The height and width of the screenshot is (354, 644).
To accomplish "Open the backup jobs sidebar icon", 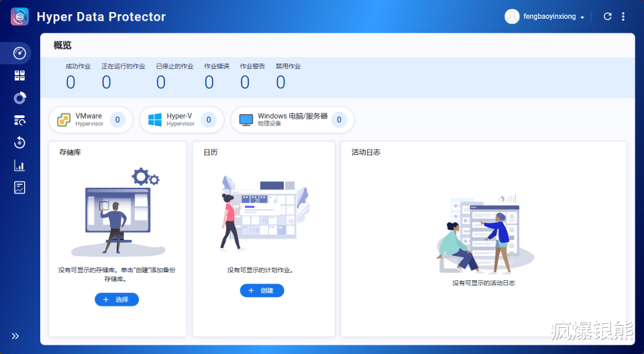I will 19,120.
